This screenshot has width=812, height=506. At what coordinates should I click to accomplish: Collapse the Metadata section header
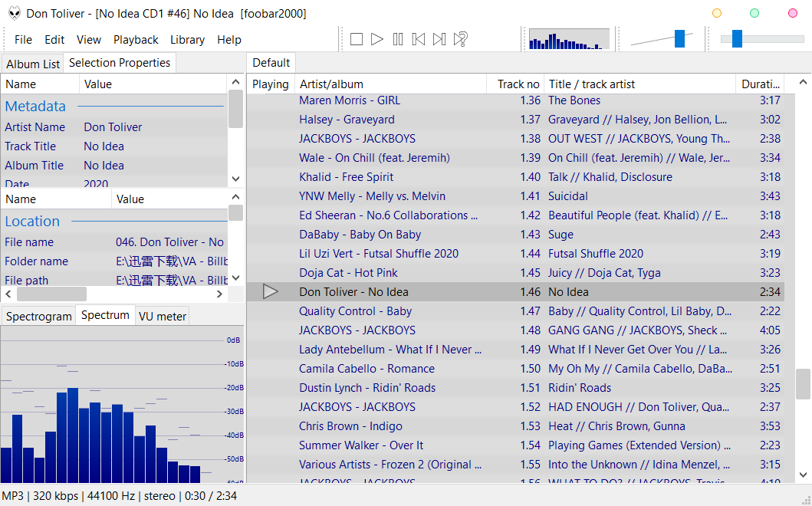tap(35, 107)
